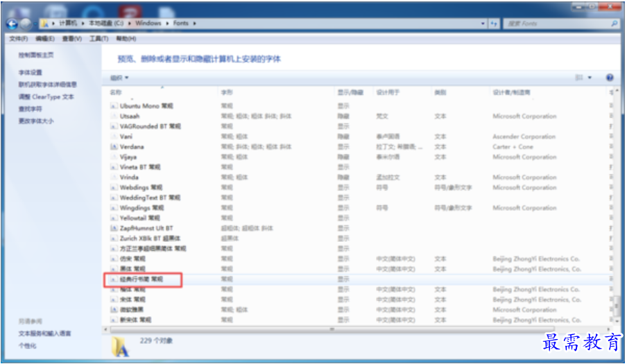Click the 计算机 segment in the address bar
Image resolution: width=627 pixels, height=364 pixels.
click(68, 24)
